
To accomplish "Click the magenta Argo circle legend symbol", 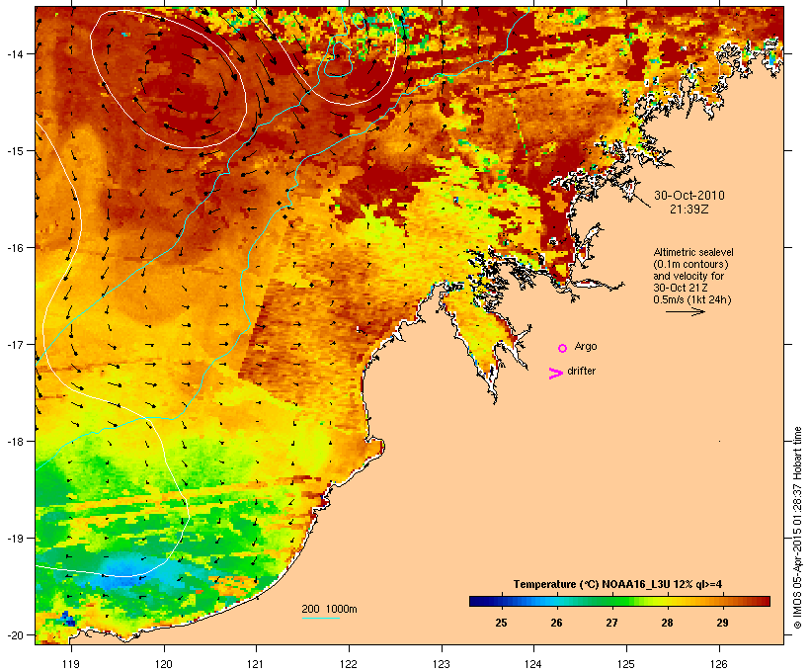I will 563,348.
